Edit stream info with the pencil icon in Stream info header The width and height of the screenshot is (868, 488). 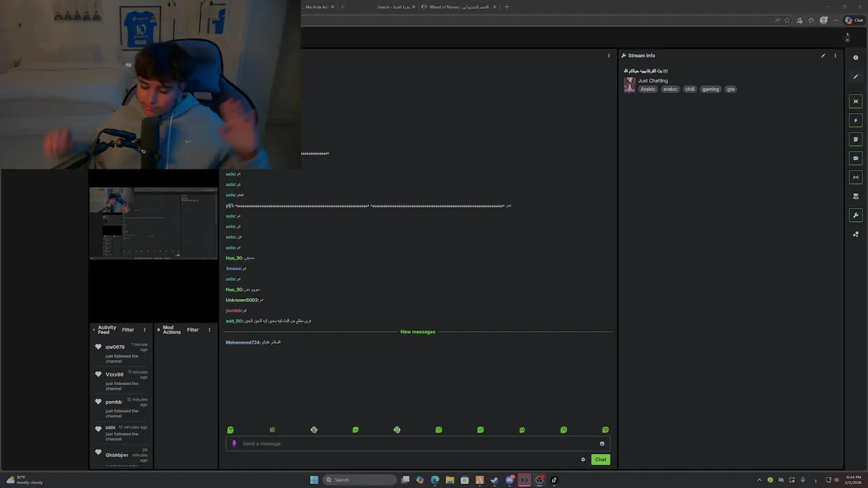(823, 56)
